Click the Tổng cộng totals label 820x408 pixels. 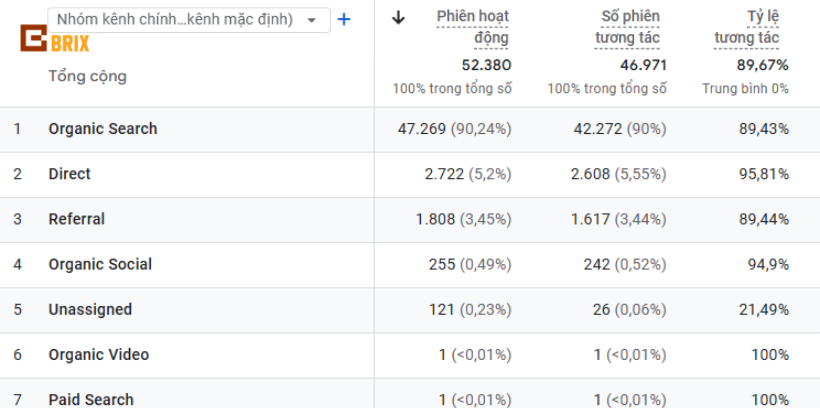(87, 76)
